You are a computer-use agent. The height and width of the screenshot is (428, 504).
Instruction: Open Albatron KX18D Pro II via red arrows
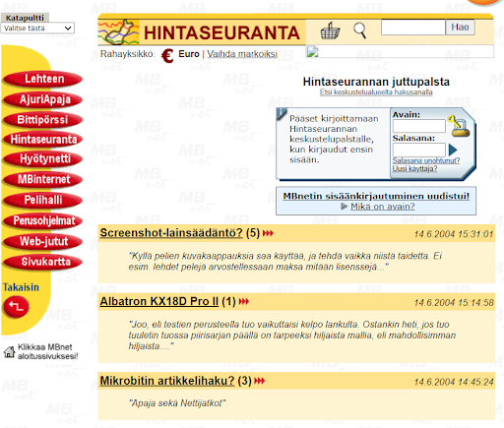[x=244, y=301]
